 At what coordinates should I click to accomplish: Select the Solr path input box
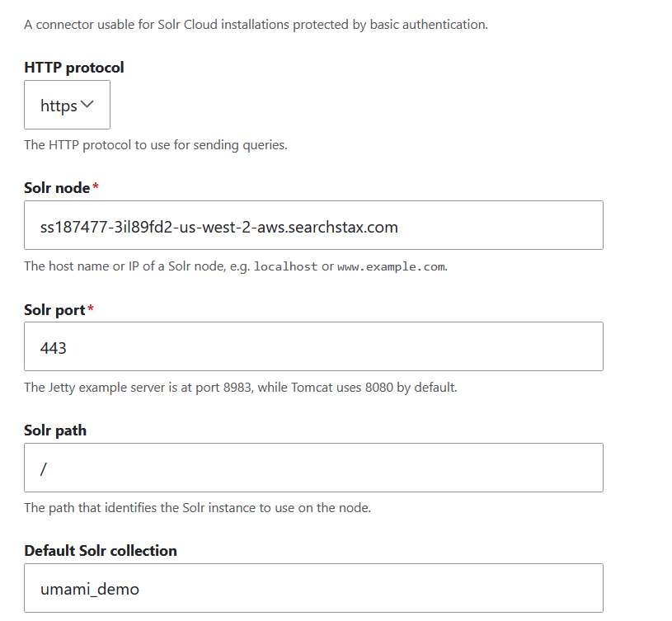pyautogui.click(x=313, y=468)
